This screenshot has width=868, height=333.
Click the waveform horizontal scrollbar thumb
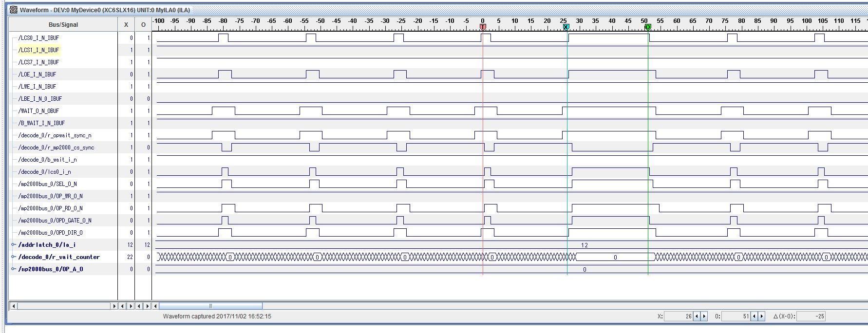210,306
